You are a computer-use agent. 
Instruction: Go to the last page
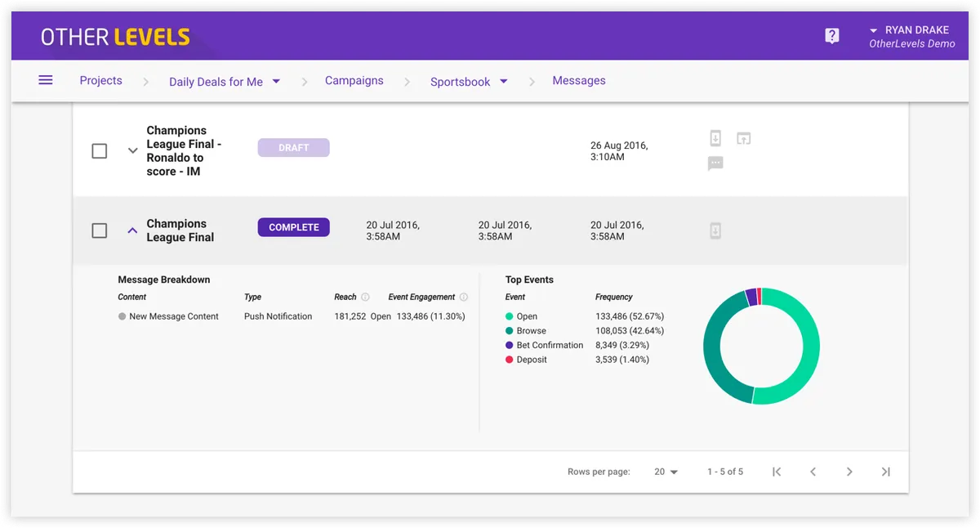click(x=886, y=472)
